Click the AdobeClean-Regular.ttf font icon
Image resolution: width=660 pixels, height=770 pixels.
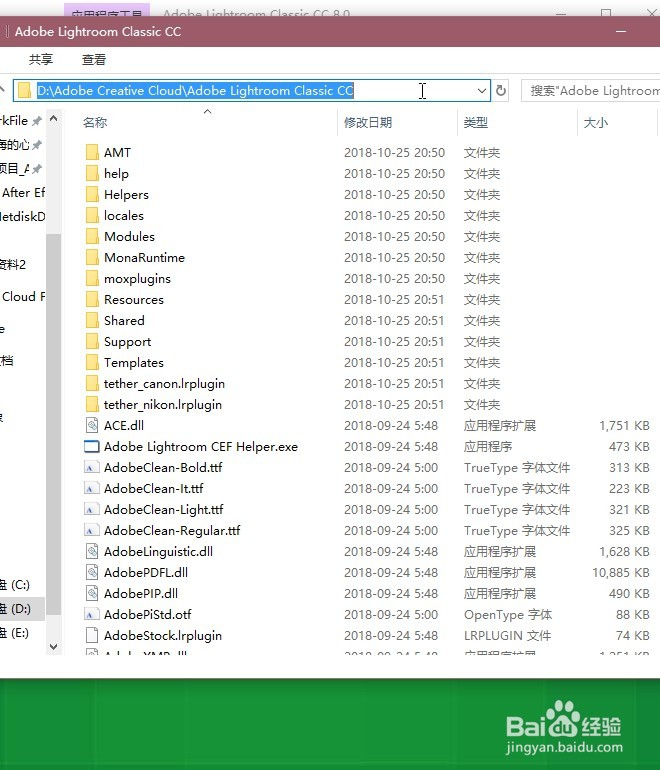92,530
